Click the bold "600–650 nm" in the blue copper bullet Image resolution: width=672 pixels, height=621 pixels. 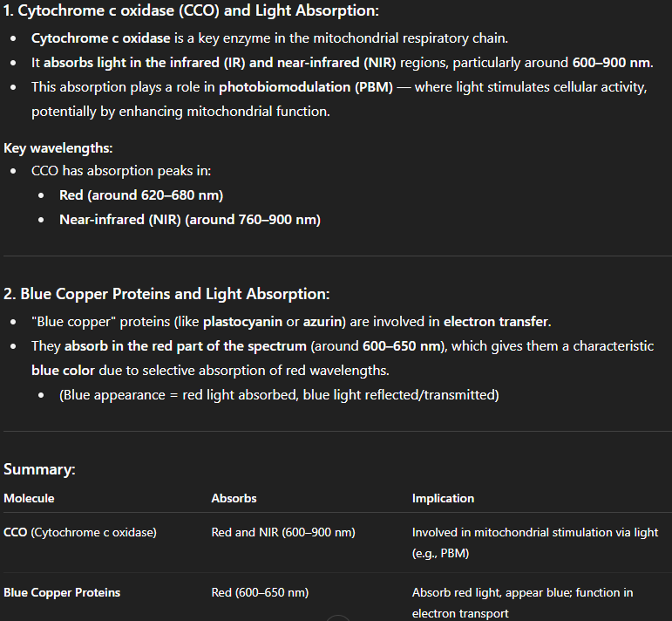(x=402, y=346)
